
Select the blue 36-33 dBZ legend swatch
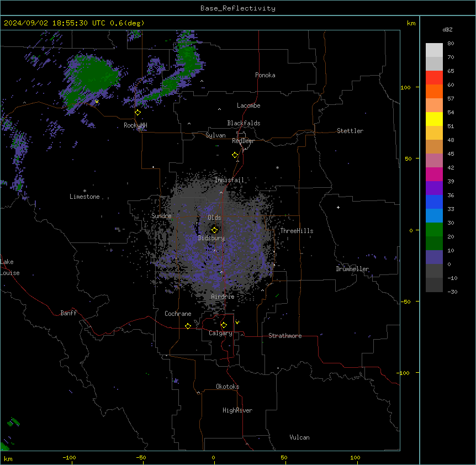coord(434,202)
